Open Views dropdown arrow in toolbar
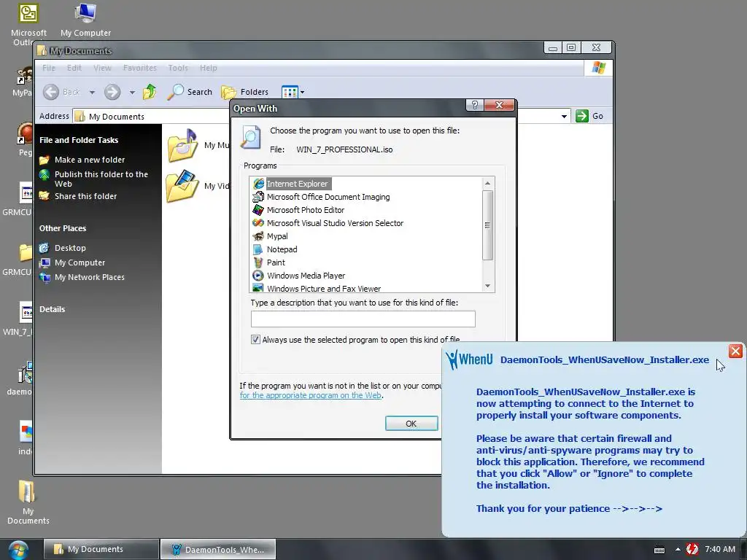 pos(302,93)
